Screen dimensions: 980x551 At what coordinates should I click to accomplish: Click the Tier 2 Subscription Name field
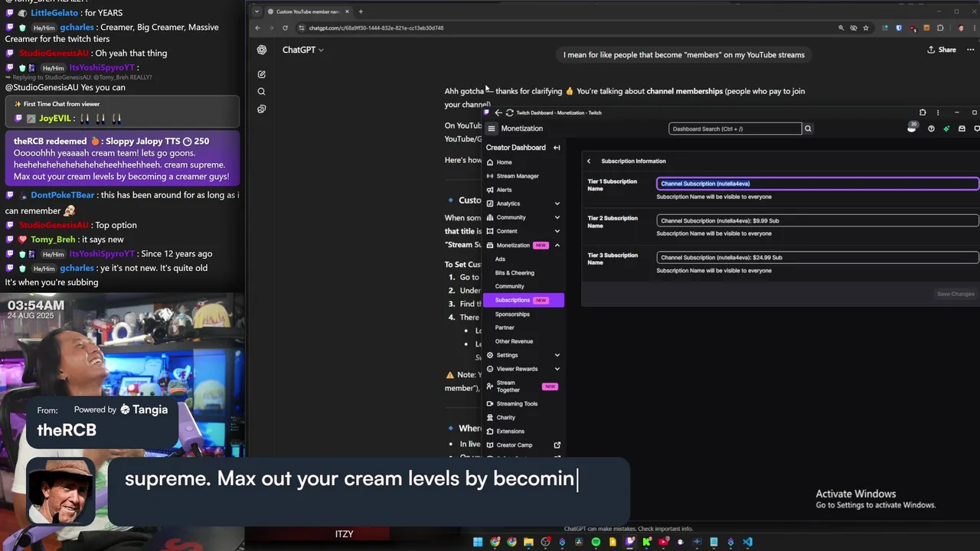(818, 220)
